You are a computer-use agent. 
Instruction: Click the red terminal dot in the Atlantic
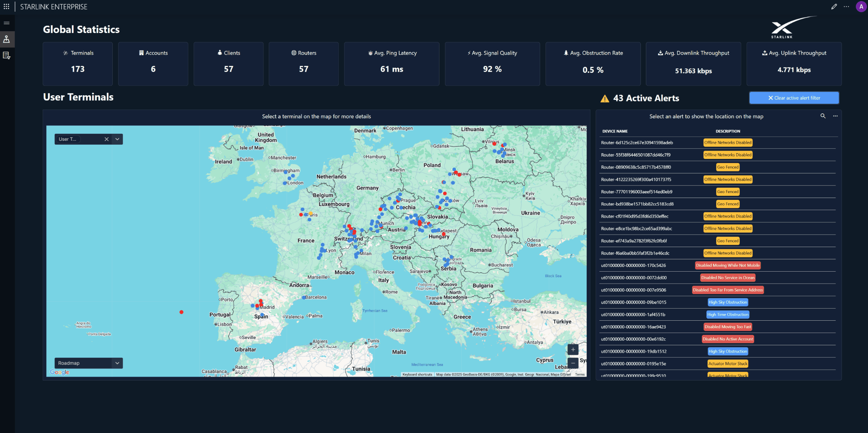[x=181, y=312]
